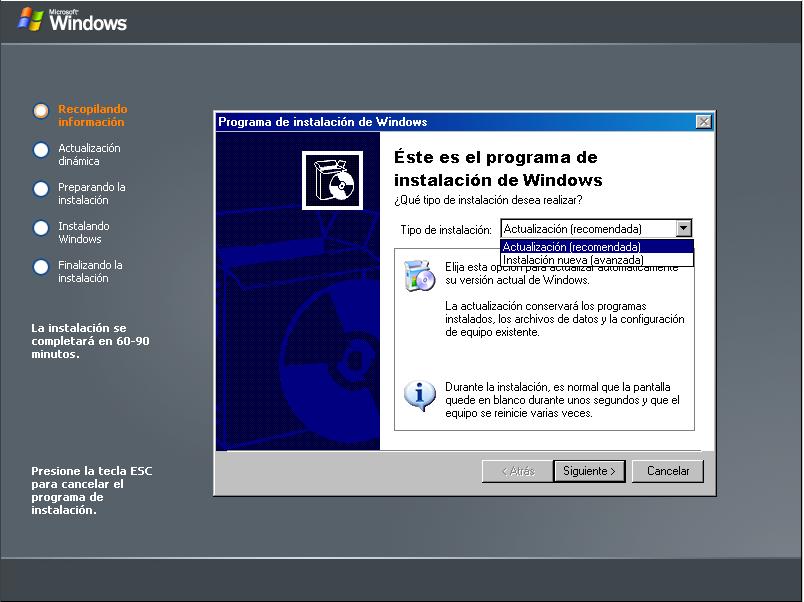The image size is (804, 602).
Task: Click the 'Tipo de instalación:' label
Action: coord(446,230)
